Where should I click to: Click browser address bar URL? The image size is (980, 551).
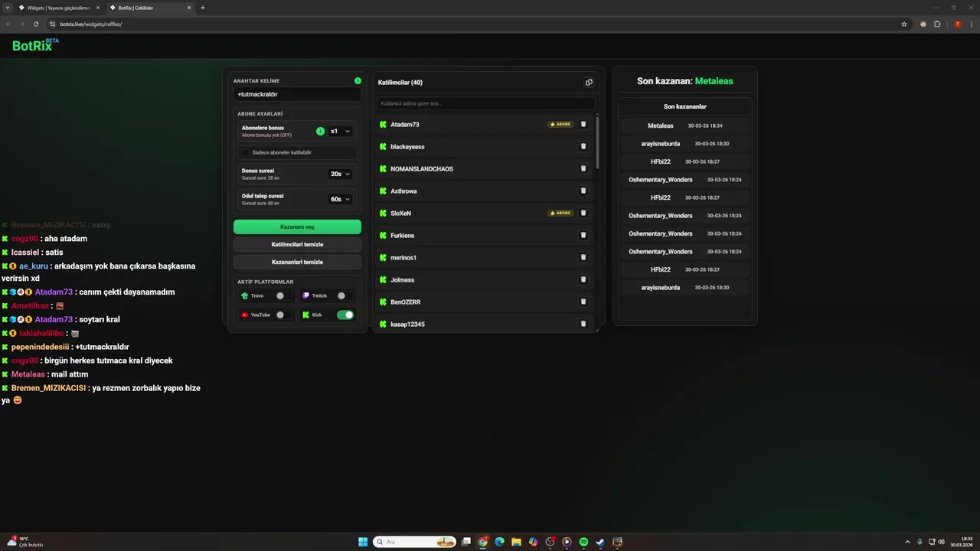point(90,24)
